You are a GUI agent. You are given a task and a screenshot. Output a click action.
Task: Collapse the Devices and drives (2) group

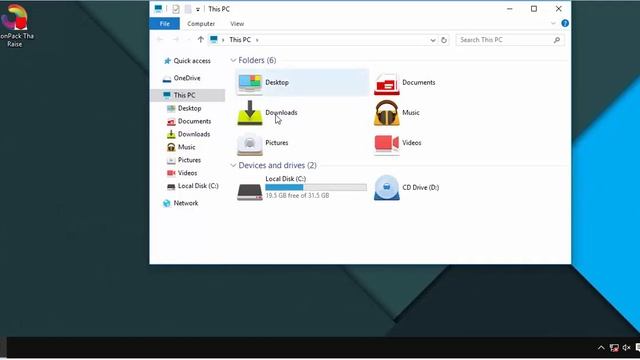[x=233, y=165]
